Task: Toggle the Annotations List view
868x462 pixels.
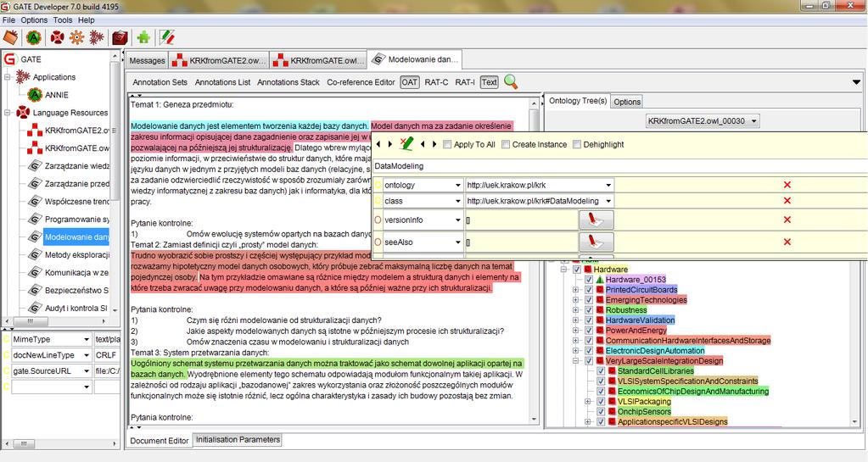Action: click(x=222, y=82)
